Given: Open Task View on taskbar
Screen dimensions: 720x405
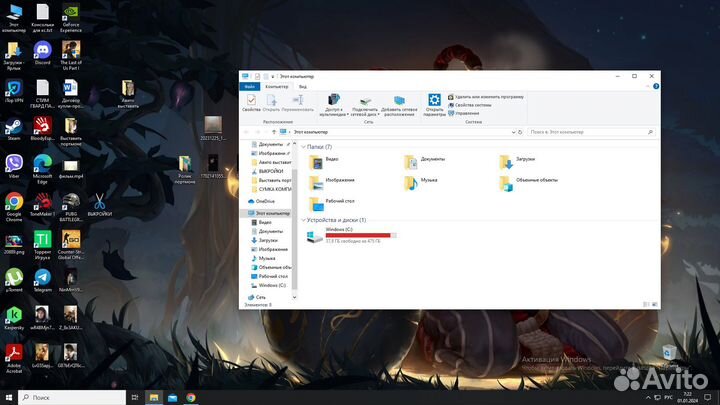Looking at the screenshot, I should tap(135, 397).
